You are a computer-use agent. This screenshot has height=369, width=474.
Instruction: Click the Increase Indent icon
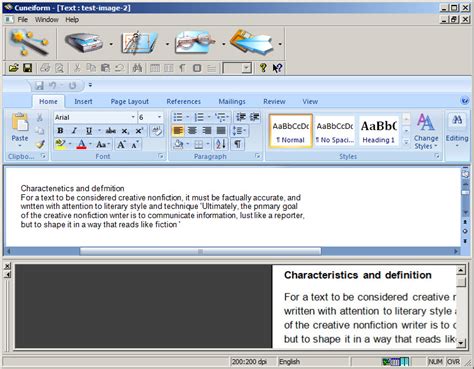(255, 117)
